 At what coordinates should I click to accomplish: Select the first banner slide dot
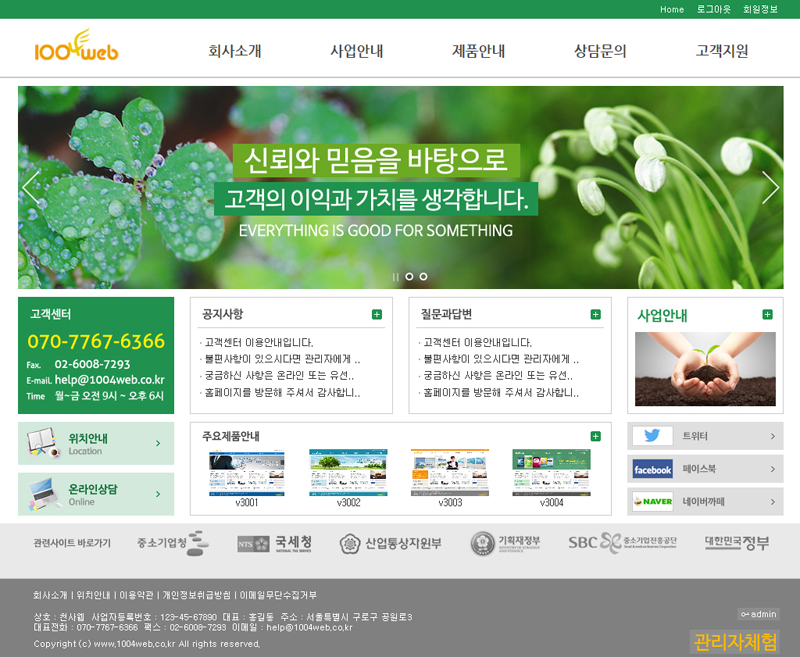point(409,277)
